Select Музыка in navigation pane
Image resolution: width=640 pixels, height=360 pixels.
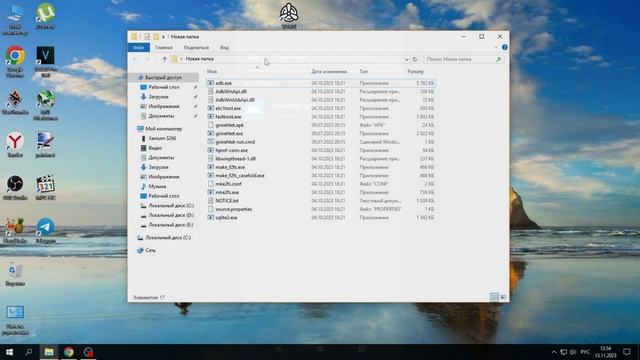157,186
